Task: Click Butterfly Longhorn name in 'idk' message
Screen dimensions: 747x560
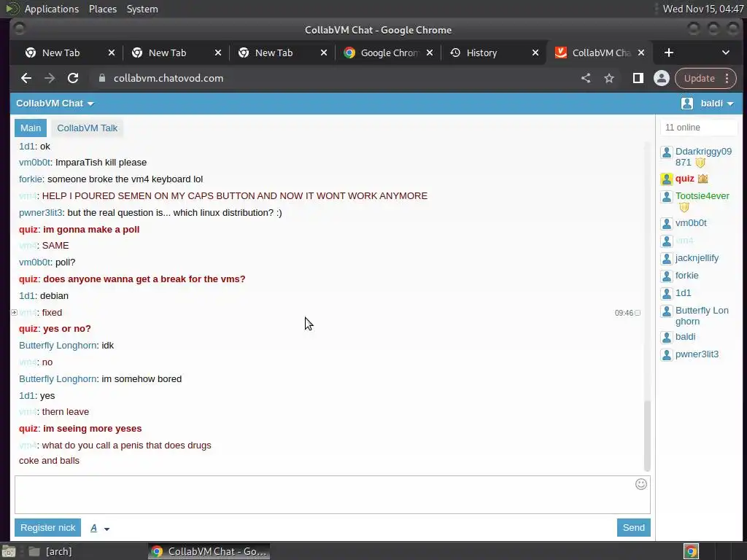Action: 58,345
